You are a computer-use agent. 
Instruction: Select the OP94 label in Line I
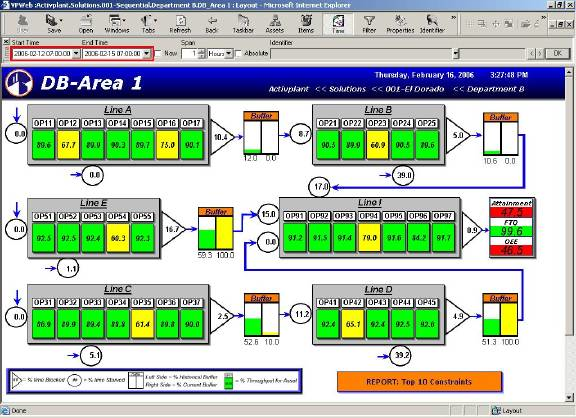[369, 216]
